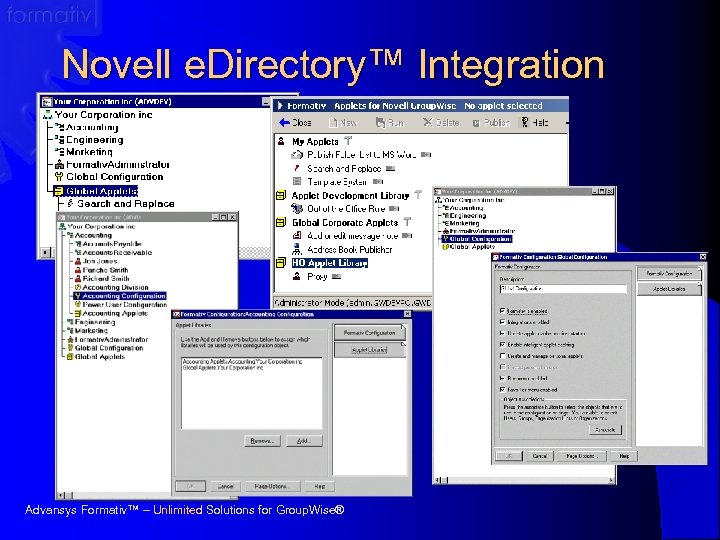Select Pancho Smith in the middle tree
This screenshot has width=720, height=540.
point(106,270)
